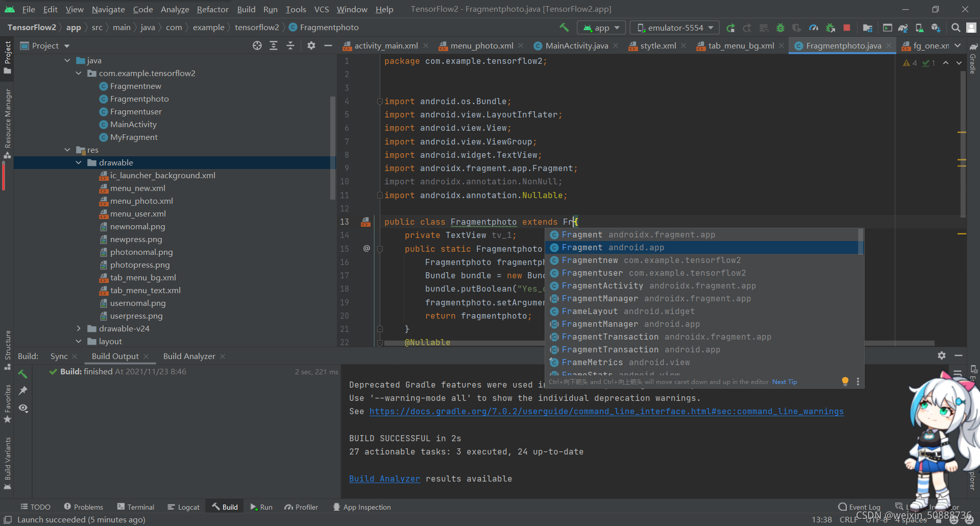Open the app run configuration dropdown
The width and height of the screenshot is (980, 526).
[x=602, y=28]
